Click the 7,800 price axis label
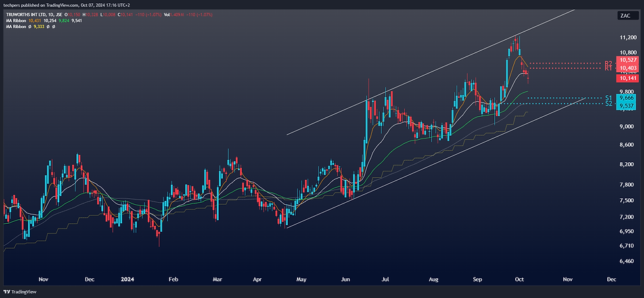 tap(627, 184)
